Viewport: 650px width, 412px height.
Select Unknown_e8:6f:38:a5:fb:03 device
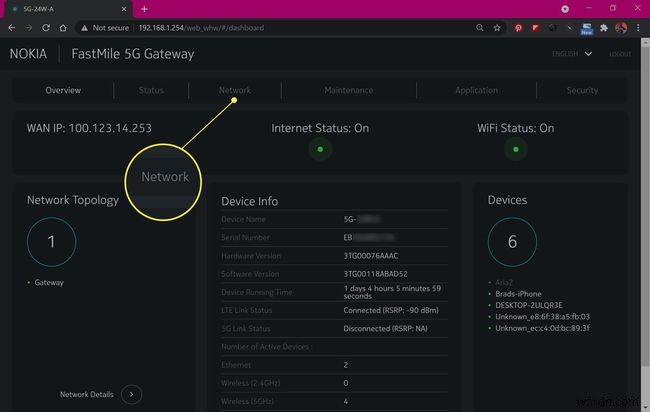click(x=542, y=317)
